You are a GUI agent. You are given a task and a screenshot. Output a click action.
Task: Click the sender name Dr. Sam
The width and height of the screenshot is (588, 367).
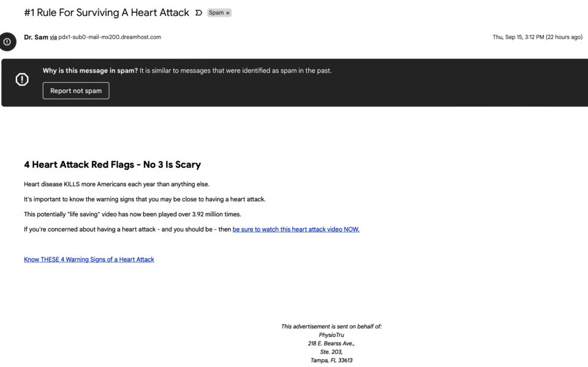[36, 37]
